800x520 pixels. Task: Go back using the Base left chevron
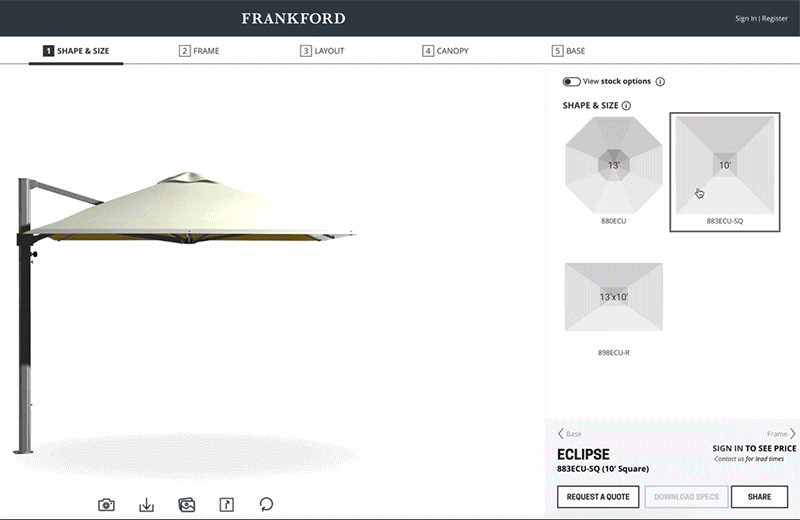(x=561, y=434)
